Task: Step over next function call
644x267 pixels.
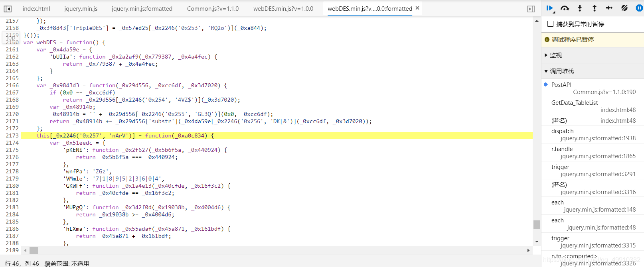Action: [x=565, y=8]
